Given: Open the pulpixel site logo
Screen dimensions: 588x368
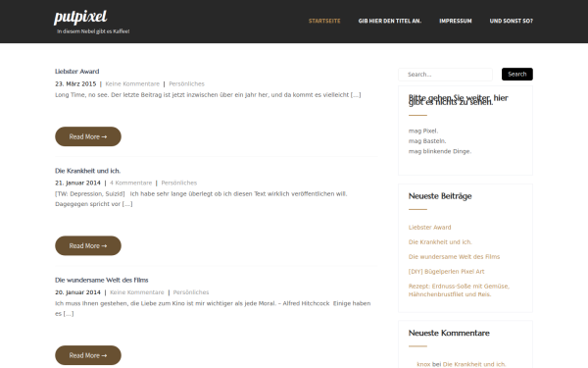Looking at the screenshot, I should click(x=80, y=18).
